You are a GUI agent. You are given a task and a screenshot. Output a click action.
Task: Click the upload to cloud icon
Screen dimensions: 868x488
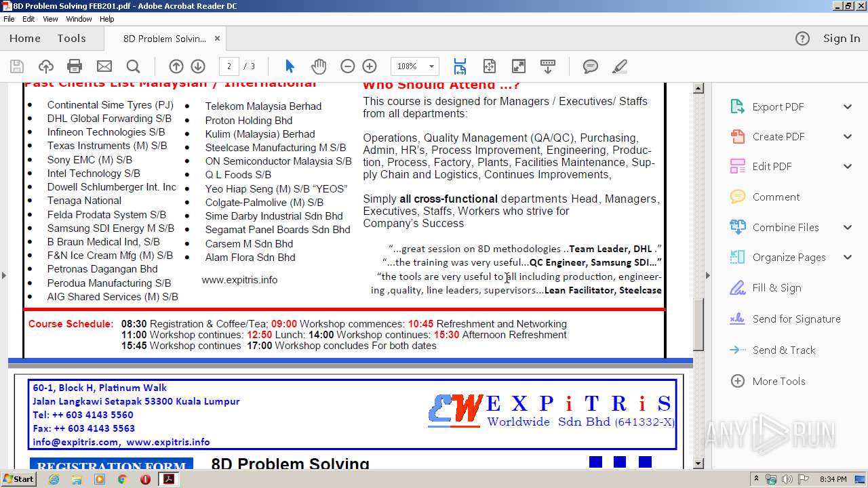(x=46, y=66)
